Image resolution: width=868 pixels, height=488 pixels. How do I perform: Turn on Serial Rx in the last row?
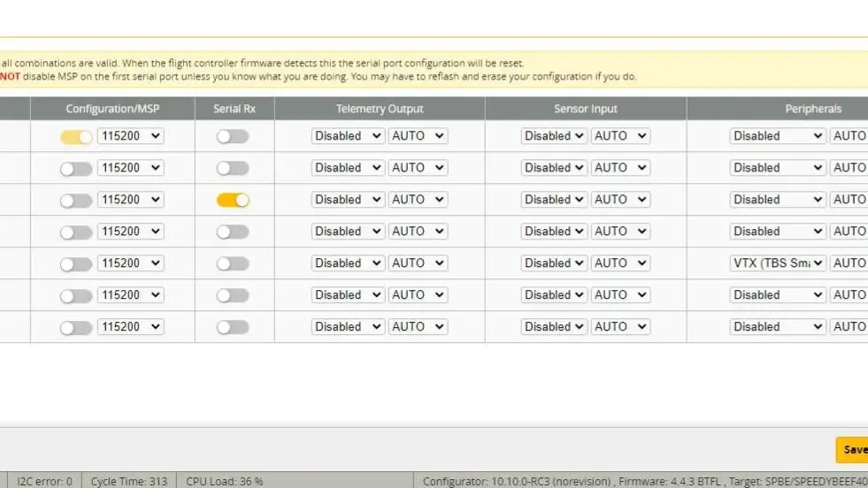point(233,327)
